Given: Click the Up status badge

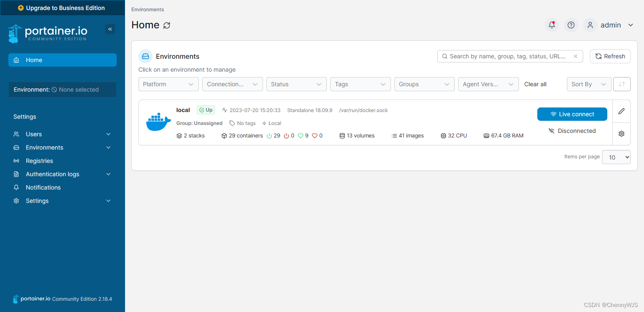Looking at the screenshot, I should tap(205, 110).
